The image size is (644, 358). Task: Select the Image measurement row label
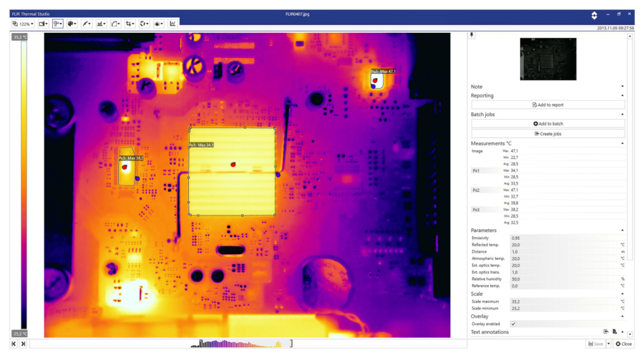tap(477, 151)
